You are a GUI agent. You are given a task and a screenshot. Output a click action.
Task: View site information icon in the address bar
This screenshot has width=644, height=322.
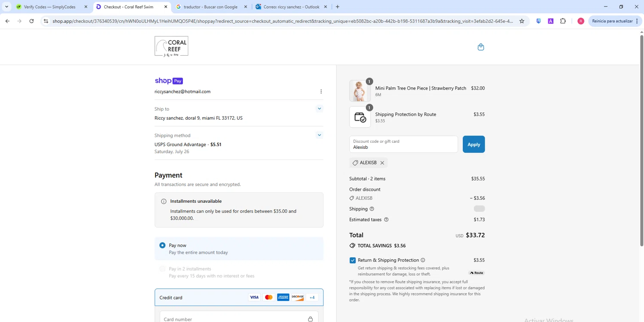tap(46, 21)
